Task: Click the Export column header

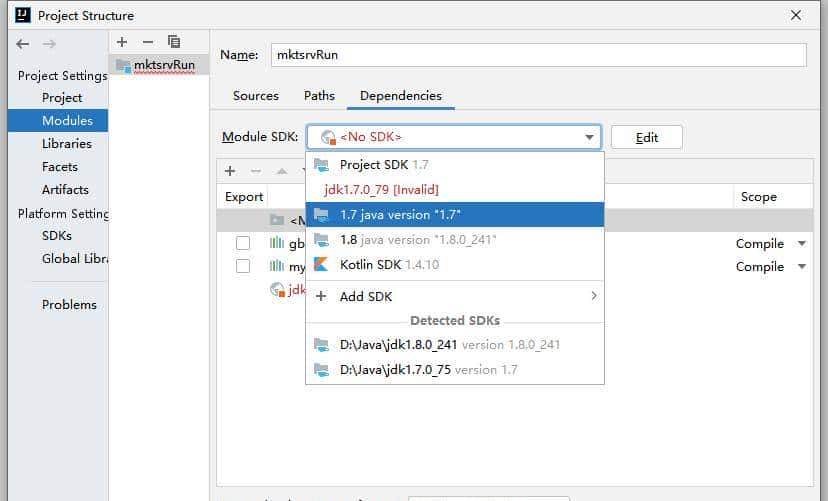Action: 243,196
